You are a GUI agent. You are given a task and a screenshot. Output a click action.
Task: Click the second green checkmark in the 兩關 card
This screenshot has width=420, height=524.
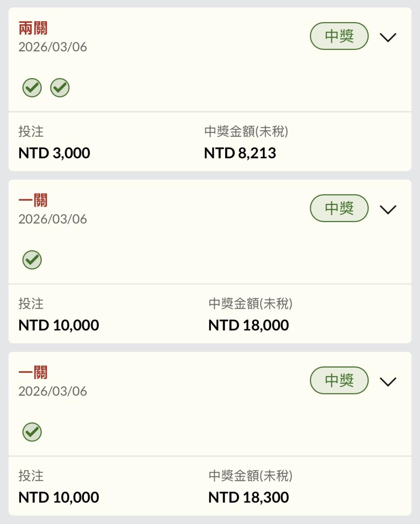pos(60,88)
